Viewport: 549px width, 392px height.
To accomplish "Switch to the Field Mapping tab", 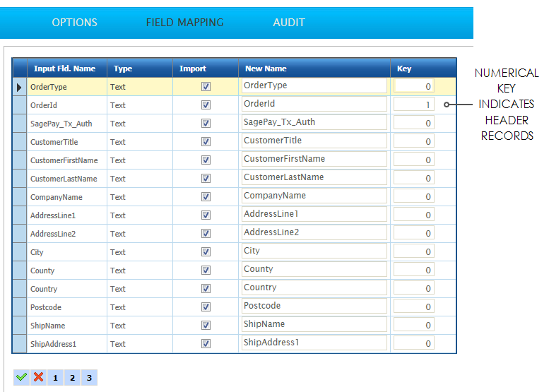I will [184, 23].
